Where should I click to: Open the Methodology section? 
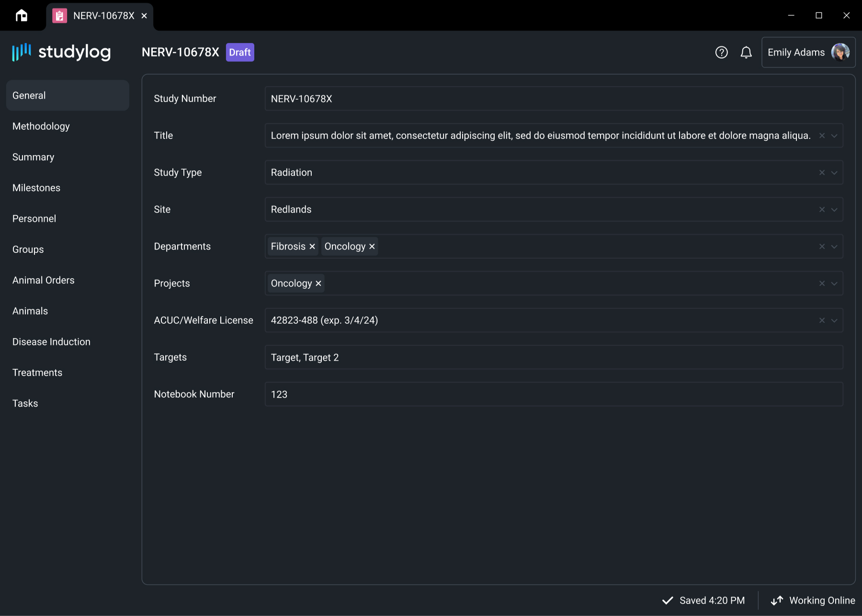41,126
